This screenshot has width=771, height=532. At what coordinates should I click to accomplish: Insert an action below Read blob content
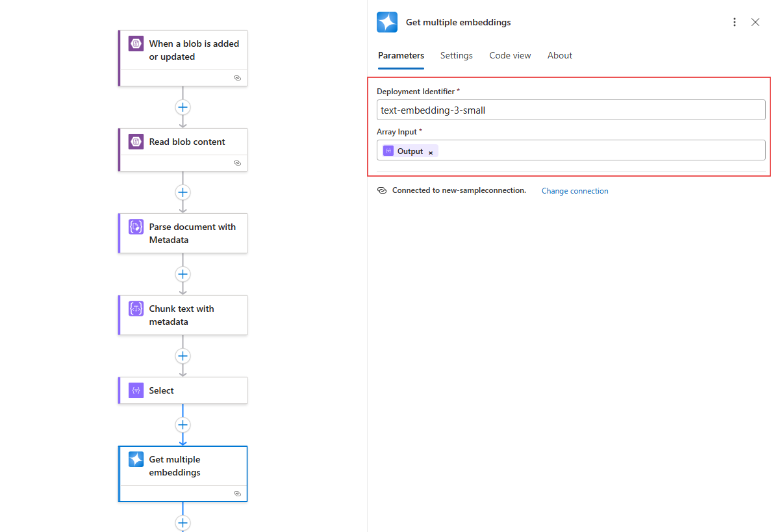tap(183, 192)
